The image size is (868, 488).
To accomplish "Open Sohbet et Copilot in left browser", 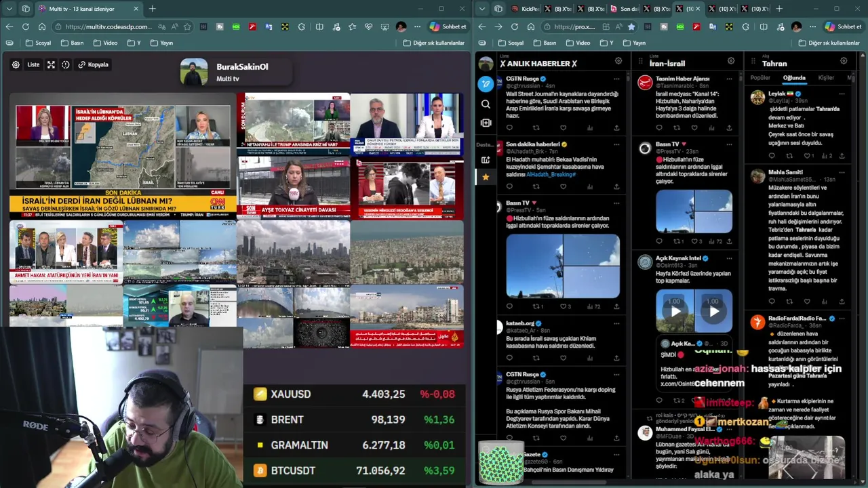I will pyautogui.click(x=448, y=26).
